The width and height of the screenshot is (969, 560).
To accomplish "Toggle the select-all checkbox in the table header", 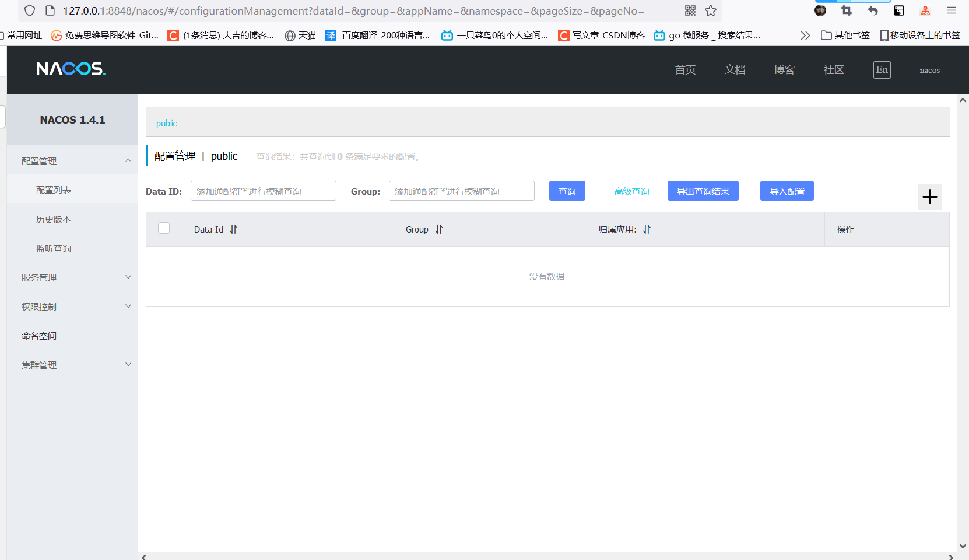I will tap(164, 228).
